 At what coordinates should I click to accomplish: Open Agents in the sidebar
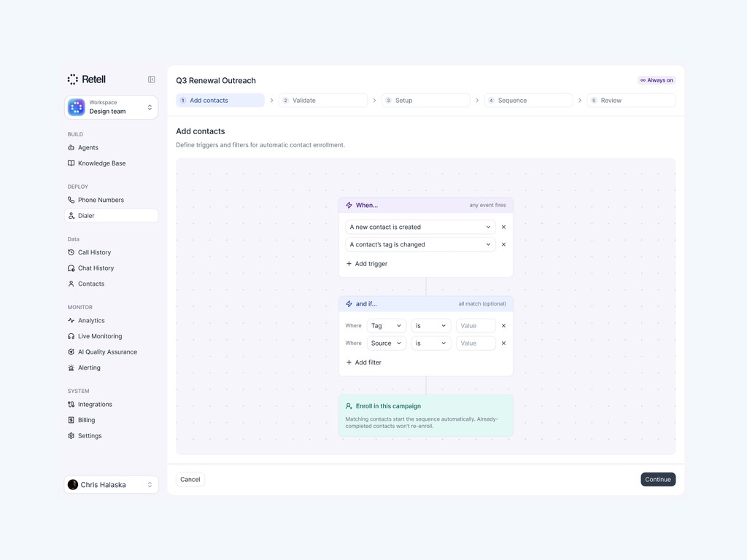pos(111,147)
